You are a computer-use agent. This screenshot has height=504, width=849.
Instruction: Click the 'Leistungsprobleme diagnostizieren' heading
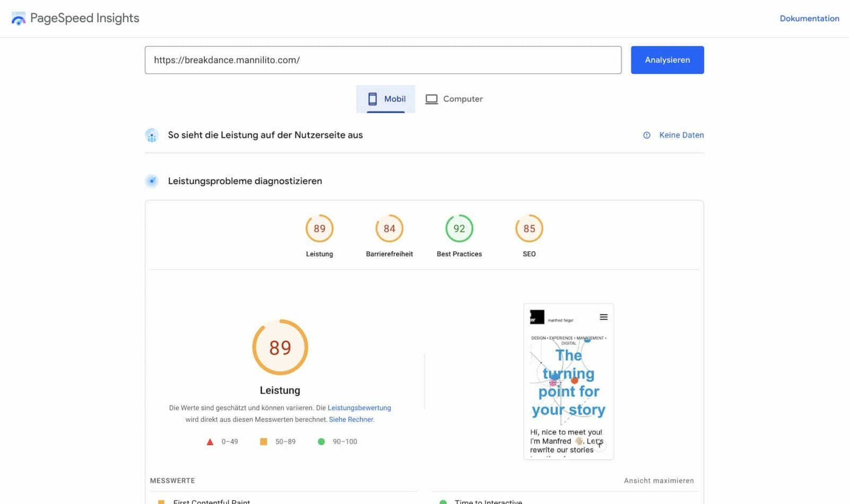[x=245, y=181]
